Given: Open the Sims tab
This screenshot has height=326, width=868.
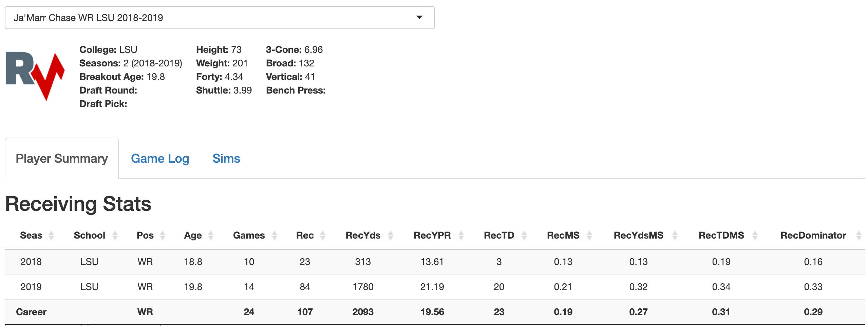Looking at the screenshot, I should (226, 159).
